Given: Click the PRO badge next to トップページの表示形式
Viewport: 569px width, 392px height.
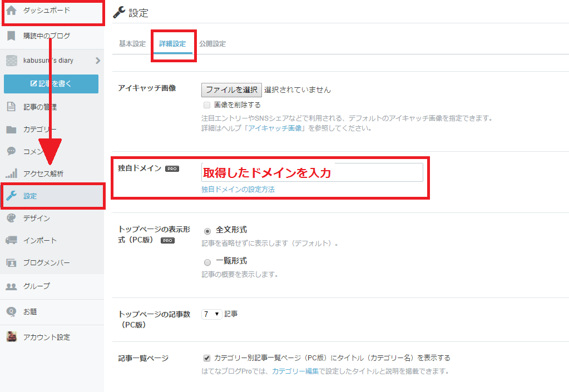Looking at the screenshot, I should (167, 240).
